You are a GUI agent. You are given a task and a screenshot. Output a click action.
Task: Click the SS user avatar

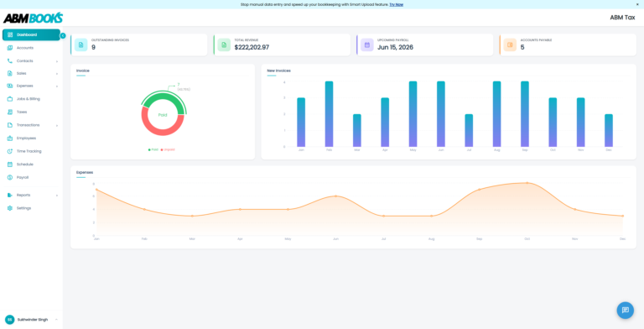click(9, 320)
